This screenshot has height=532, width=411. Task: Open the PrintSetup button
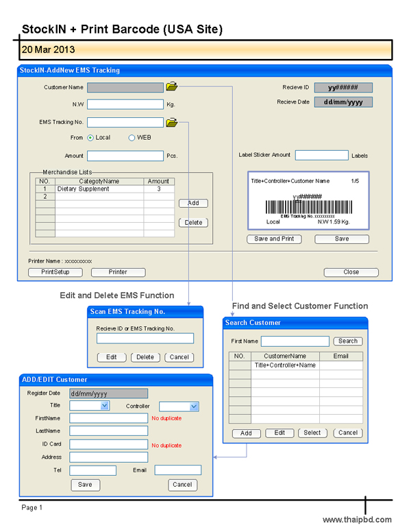[x=55, y=272]
